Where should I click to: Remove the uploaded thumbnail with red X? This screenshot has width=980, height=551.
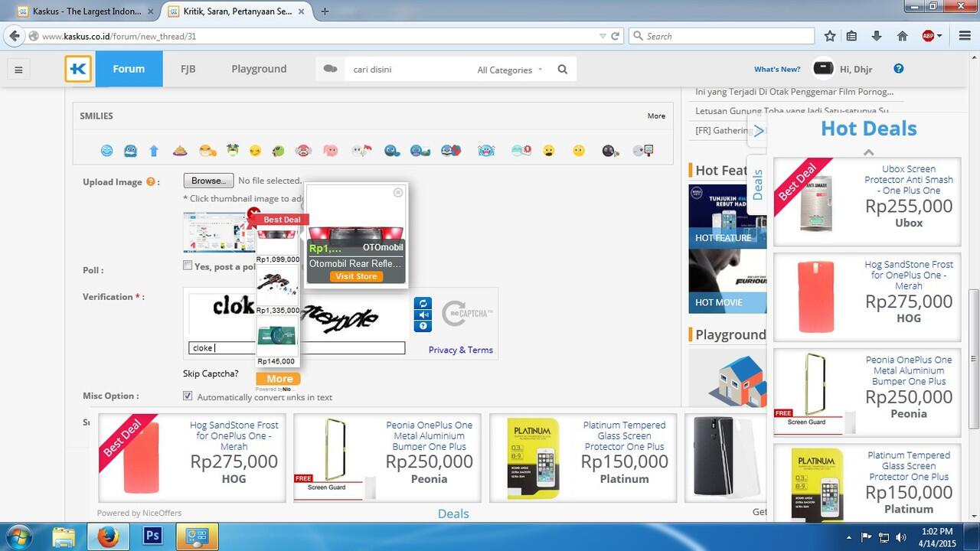tap(253, 214)
